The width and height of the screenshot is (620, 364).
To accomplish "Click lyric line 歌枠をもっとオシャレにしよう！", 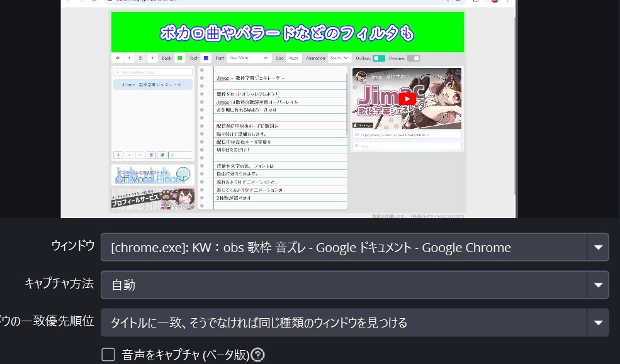I will point(247,94).
